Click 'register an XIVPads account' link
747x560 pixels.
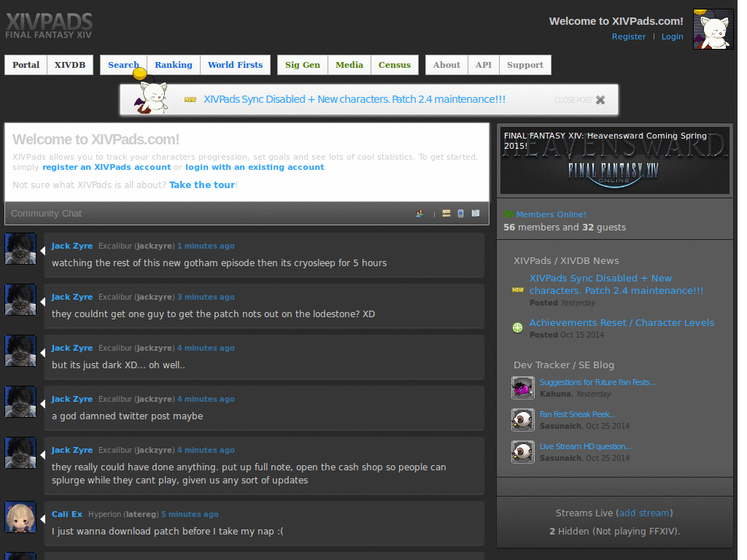point(107,167)
